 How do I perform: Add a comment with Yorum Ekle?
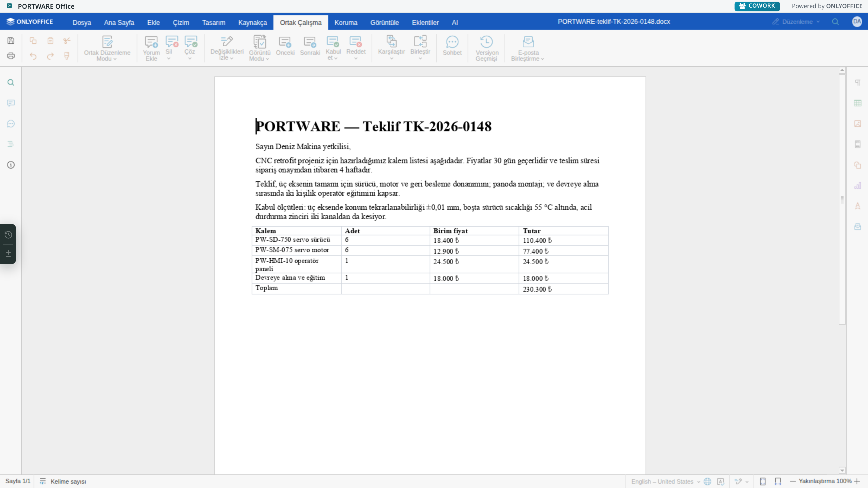[x=151, y=49]
